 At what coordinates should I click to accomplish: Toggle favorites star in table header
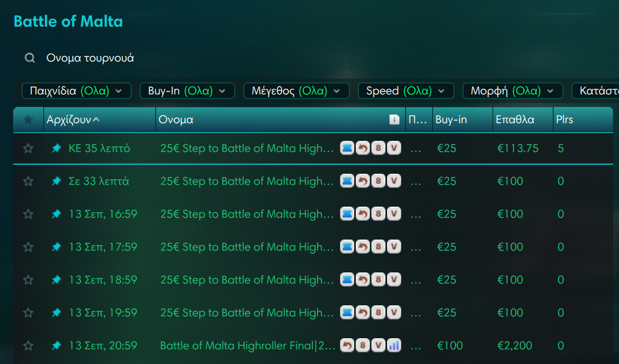[28, 119]
